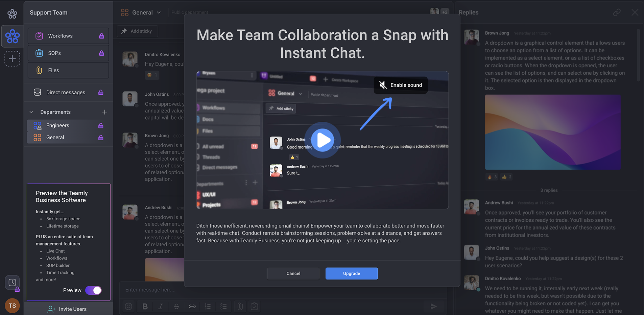
Task: Insert a bulleted list
Action: [x=223, y=307]
